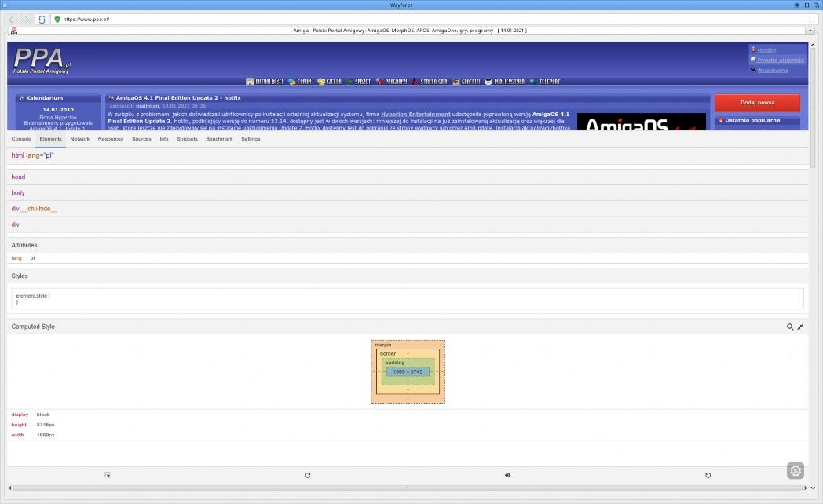Click the element.style rule box
The image size is (823, 504).
(408, 299)
